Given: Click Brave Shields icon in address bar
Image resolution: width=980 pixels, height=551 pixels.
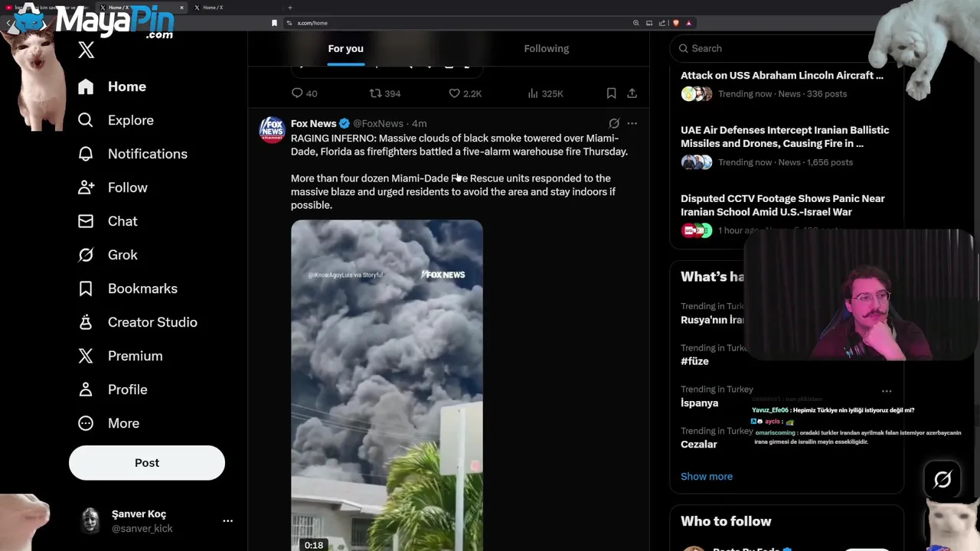Looking at the screenshot, I should coord(675,23).
